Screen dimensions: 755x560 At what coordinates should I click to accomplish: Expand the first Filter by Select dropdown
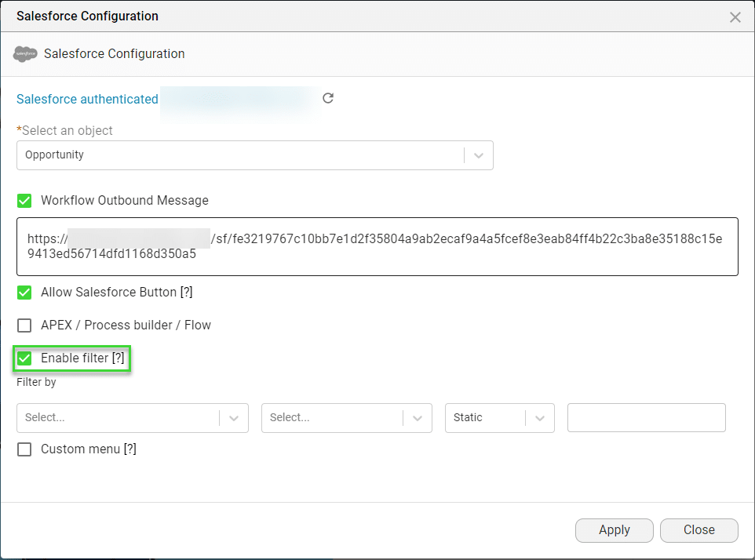coord(233,417)
